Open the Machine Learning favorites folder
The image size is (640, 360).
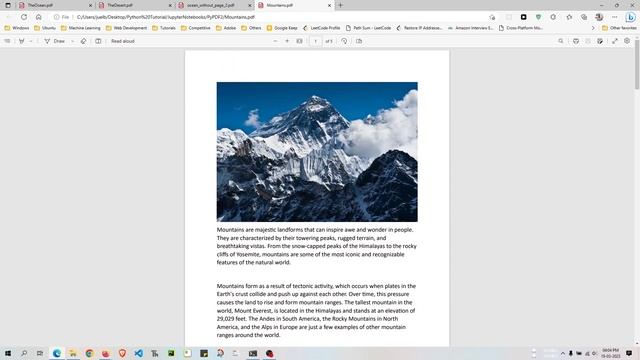click(80, 28)
